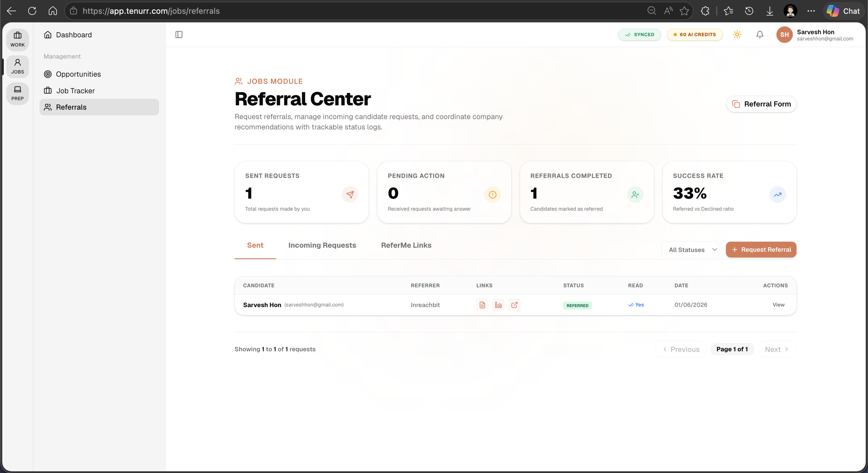Viewport: 868px width, 473px height.
Task: Toggle light/dark theme sun icon
Action: click(x=737, y=35)
